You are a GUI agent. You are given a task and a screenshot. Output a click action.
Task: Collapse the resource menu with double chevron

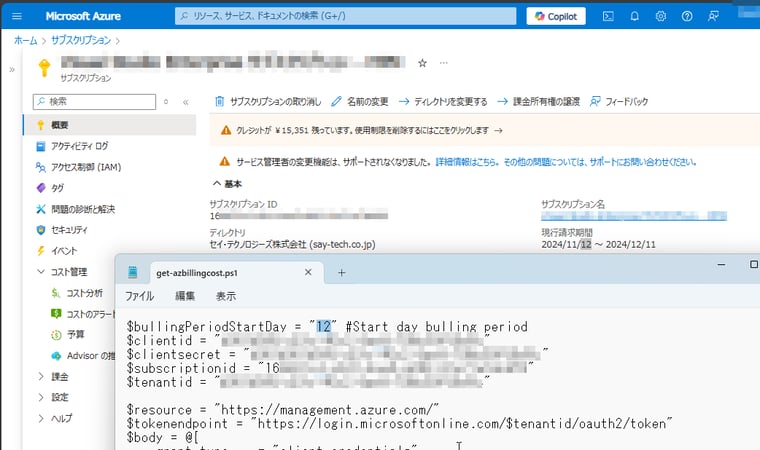pos(185,102)
